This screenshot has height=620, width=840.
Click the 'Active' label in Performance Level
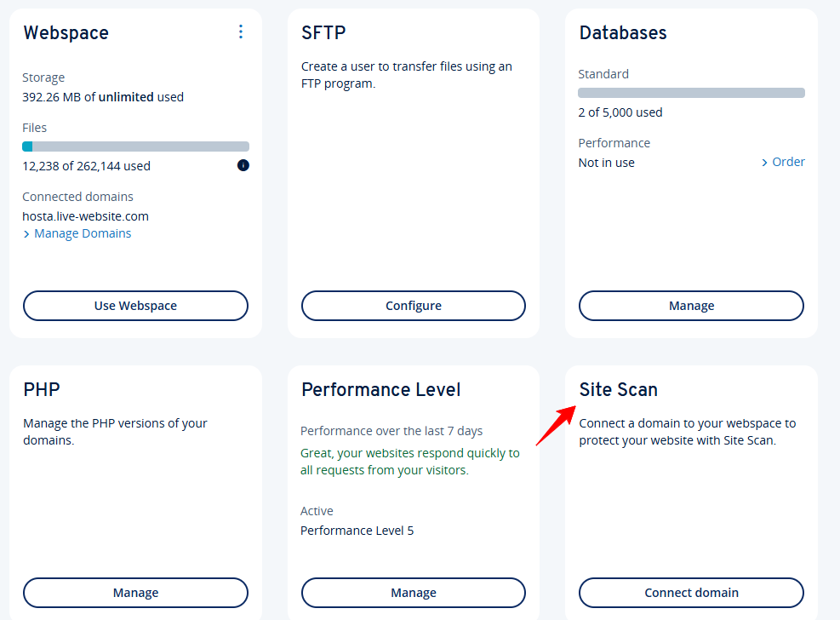[x=317, y=511]
